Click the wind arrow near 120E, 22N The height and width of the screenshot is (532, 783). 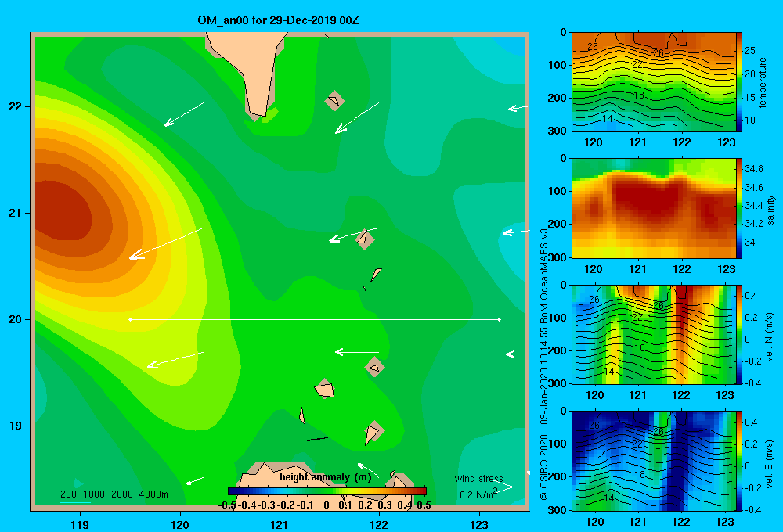(184, 114)
